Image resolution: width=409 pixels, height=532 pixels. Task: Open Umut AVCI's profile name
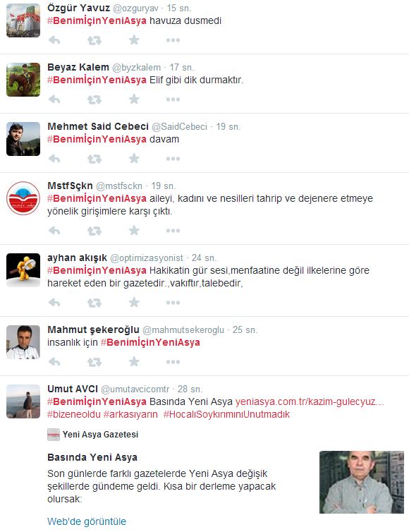[x=73, y=389]
